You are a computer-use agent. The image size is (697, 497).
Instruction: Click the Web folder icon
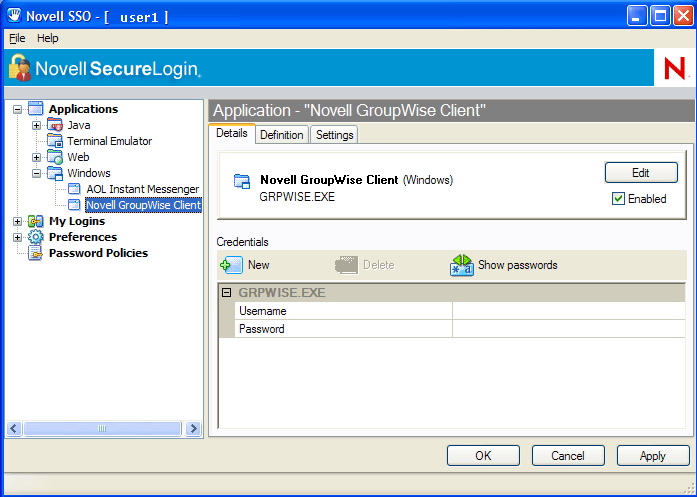pyautogui.click(x=55, y=157)
